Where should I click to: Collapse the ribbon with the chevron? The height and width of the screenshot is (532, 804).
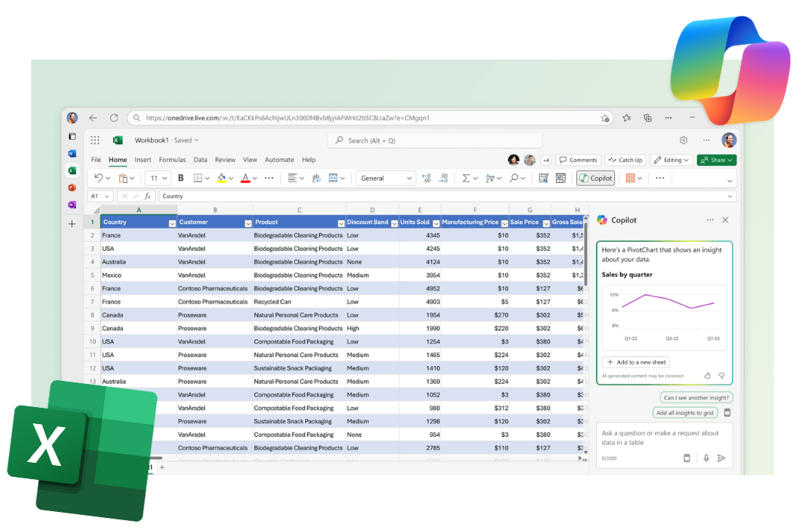click(730, 180)
